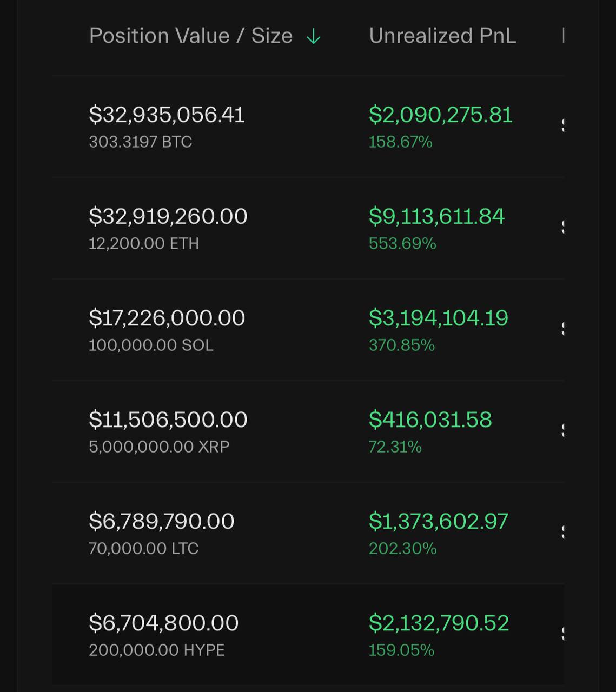Open the $416,031.58 XRP unrealized PnL
This screenshot has height=692, width=616.
pos(430,420)
